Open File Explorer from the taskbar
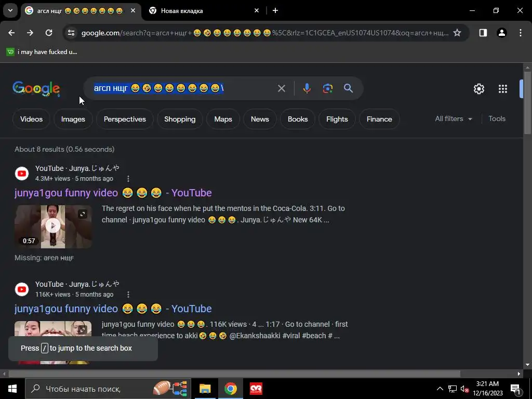The height and width of the screenshot is (399, 532). (205, 389)
